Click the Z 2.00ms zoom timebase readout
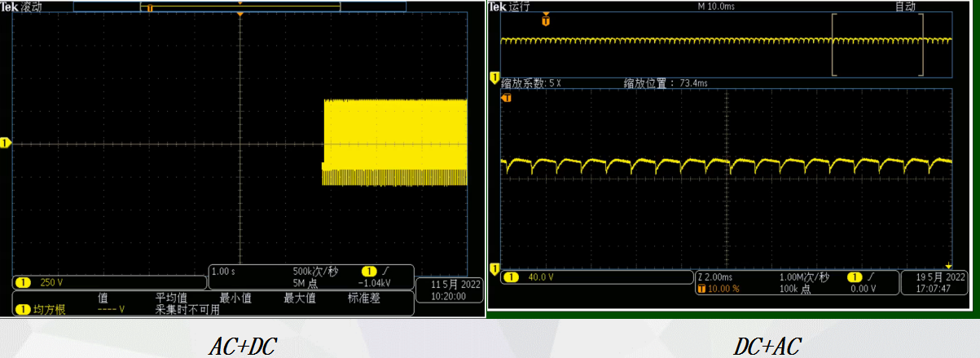 (717, 277)
